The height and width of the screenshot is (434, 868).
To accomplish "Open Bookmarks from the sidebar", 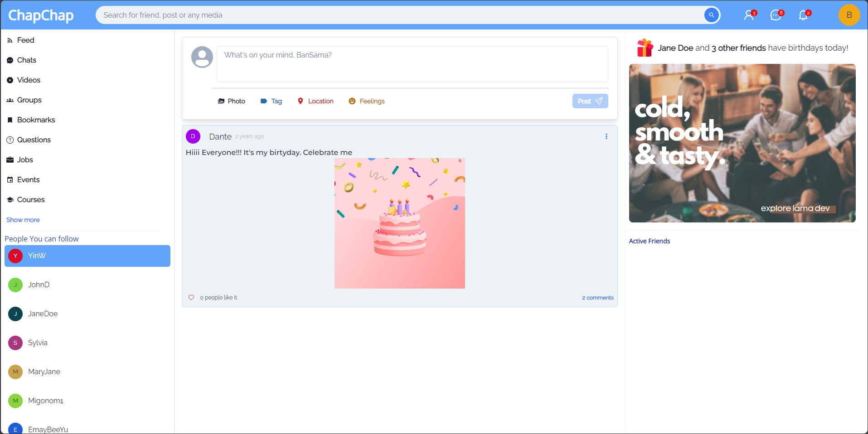I will [36, 120].
